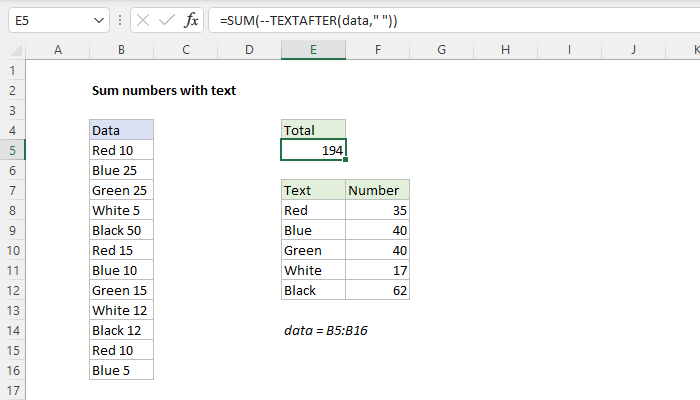
Task: Click the enter checkmark icon in formula bar
Action: pyautogui.click(x=169, y=21)
